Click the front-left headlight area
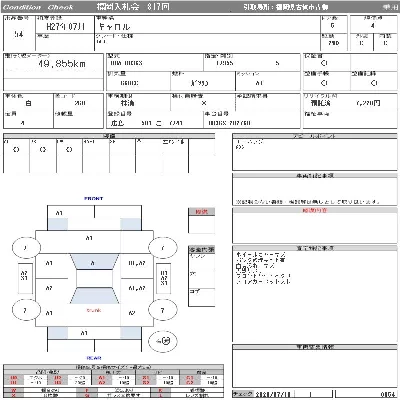Viewport: 400px width, 400px height. pos(58,224)
